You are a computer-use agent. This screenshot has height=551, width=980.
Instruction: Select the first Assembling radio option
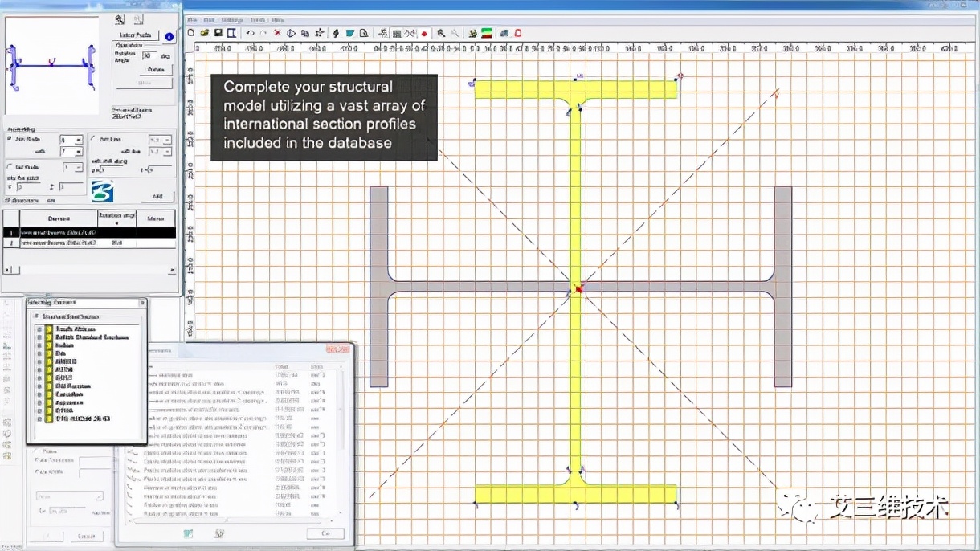[x=10, y=139]
